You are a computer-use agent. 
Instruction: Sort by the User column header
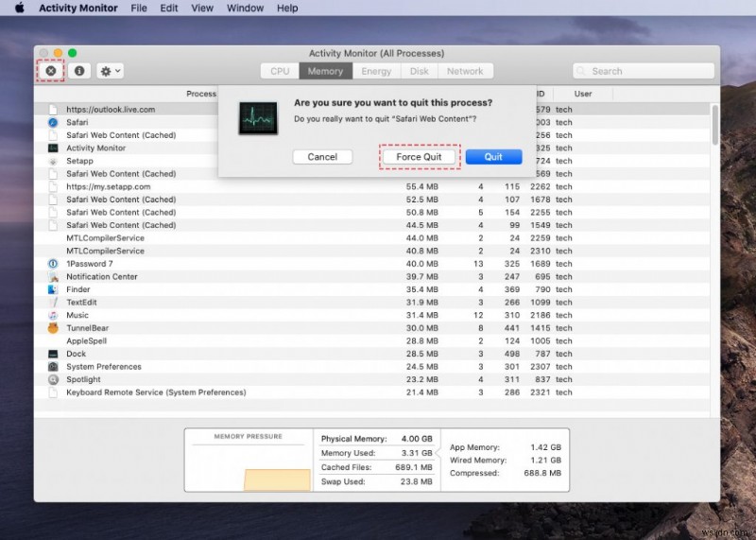click(583, 94)
